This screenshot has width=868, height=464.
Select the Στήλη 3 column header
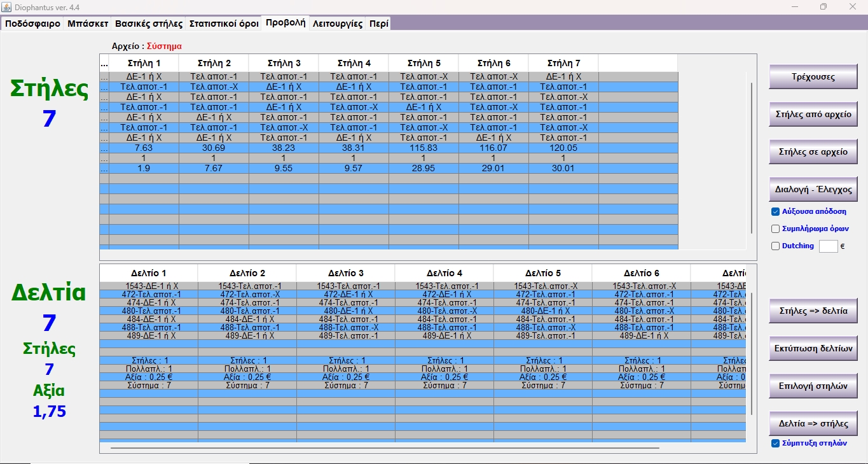click(284, 64)
